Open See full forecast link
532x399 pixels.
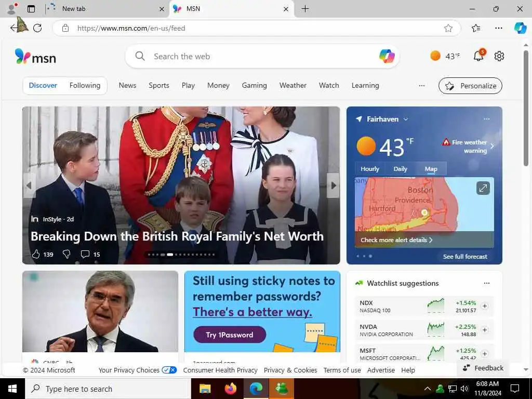click(x=465, y=257)
